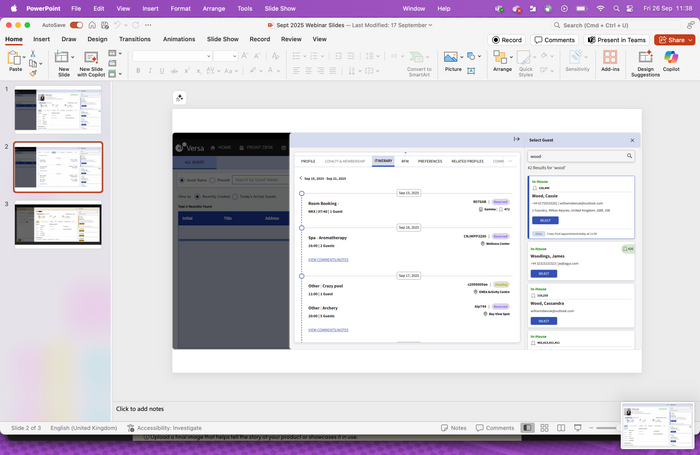Start slide show from status bar icon

click(577, 428)
